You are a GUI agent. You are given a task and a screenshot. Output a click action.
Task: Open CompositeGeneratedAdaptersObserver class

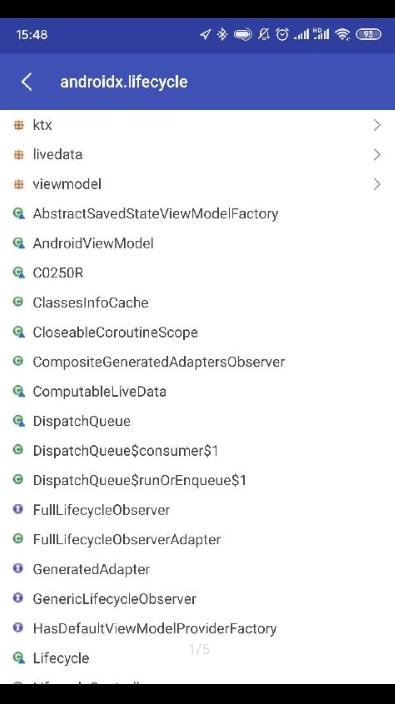(198, 362)
